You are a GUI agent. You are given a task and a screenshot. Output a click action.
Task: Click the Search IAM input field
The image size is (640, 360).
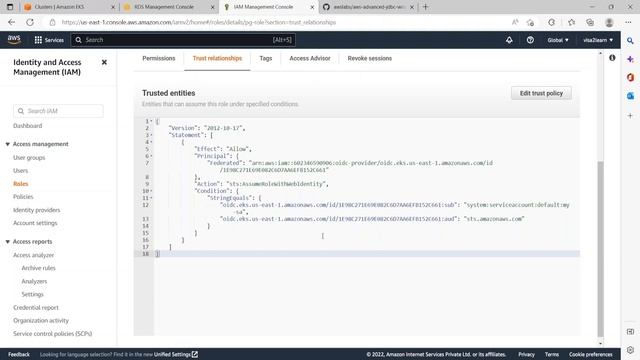click(58, 111)
